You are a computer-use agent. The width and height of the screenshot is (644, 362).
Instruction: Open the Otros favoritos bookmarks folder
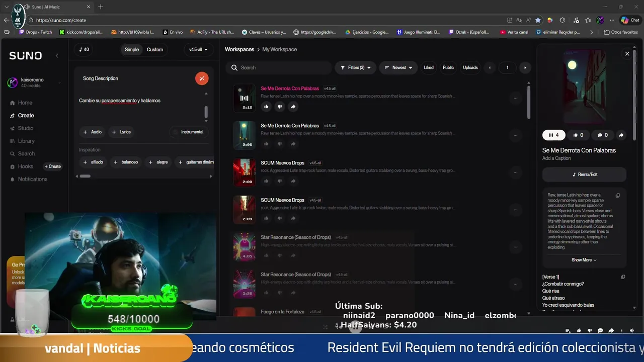tap(620, 32)
